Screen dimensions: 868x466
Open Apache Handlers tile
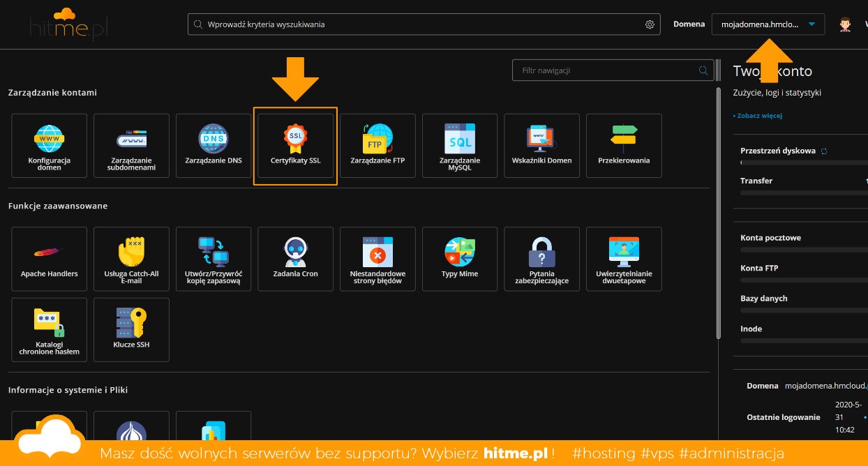49,259
